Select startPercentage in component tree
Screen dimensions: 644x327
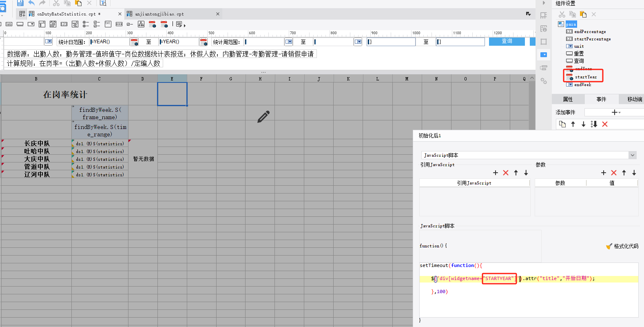click(592, 39)
